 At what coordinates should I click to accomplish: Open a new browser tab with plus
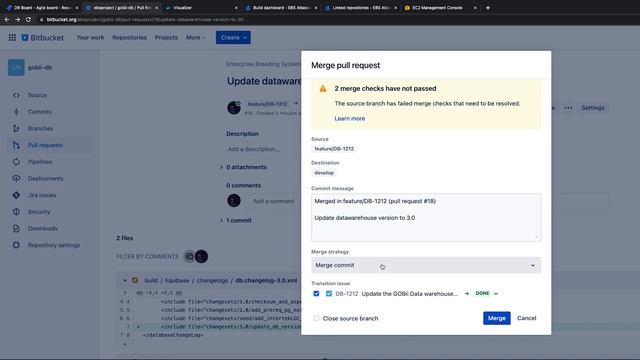click(x=488, y=8)
